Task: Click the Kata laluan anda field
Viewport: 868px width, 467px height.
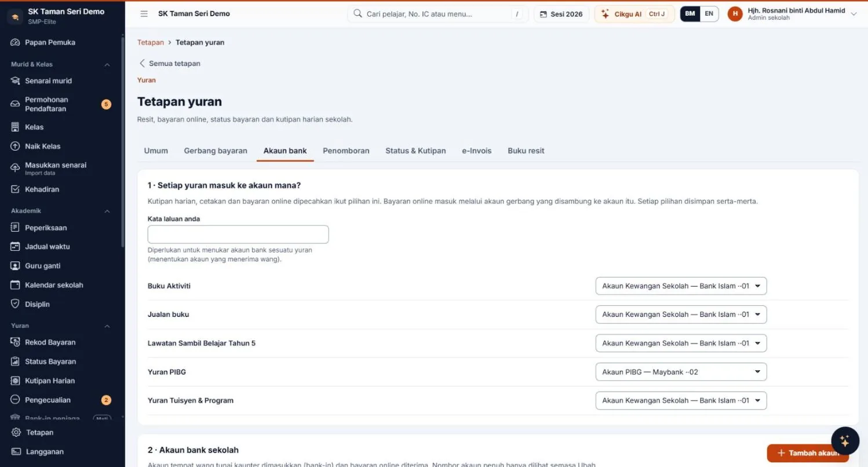Action: tap(238, 235)
